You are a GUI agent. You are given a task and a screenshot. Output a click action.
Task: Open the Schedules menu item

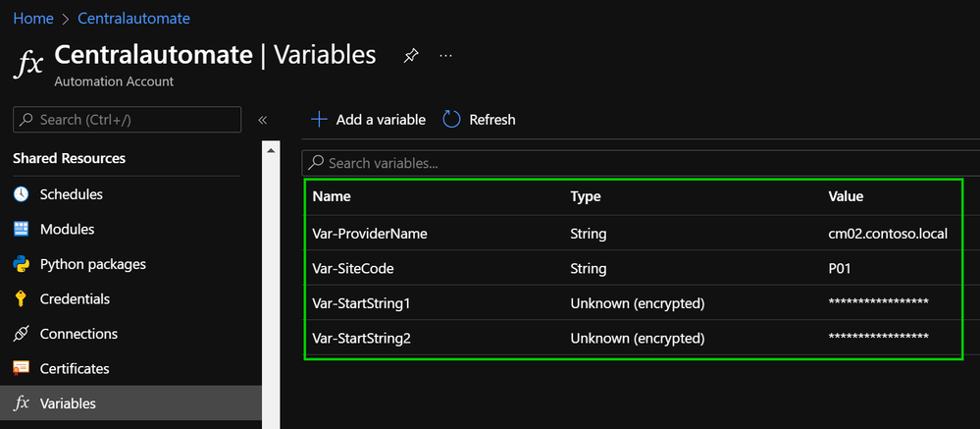pyautogui.click(x=71, y=194)
